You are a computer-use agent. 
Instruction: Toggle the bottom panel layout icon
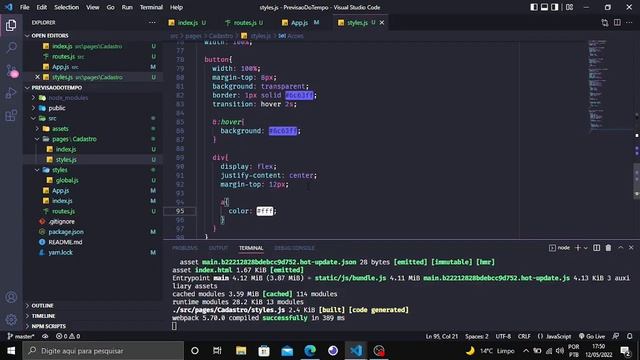544,7
